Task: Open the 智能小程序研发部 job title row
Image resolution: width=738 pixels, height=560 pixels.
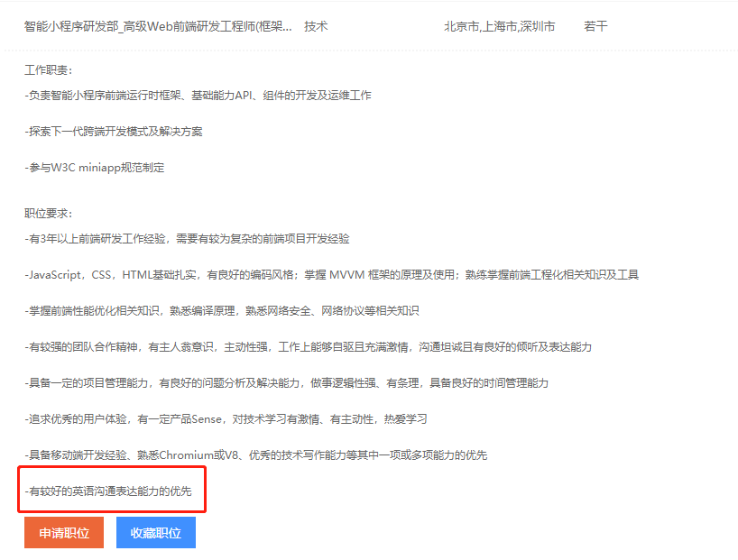Action: (158, 26)
